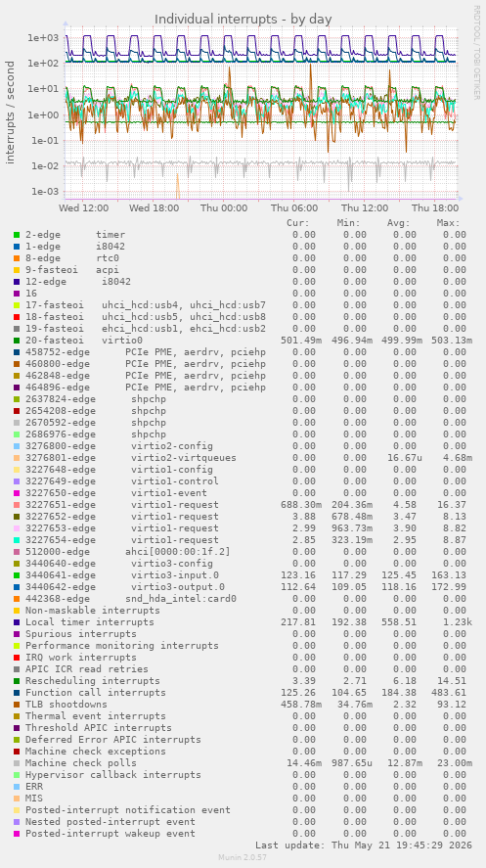This screenshot has height=868, width=486.
Task: Click the Wed 18:00 time axis label
Action: (x=154, y=208)
